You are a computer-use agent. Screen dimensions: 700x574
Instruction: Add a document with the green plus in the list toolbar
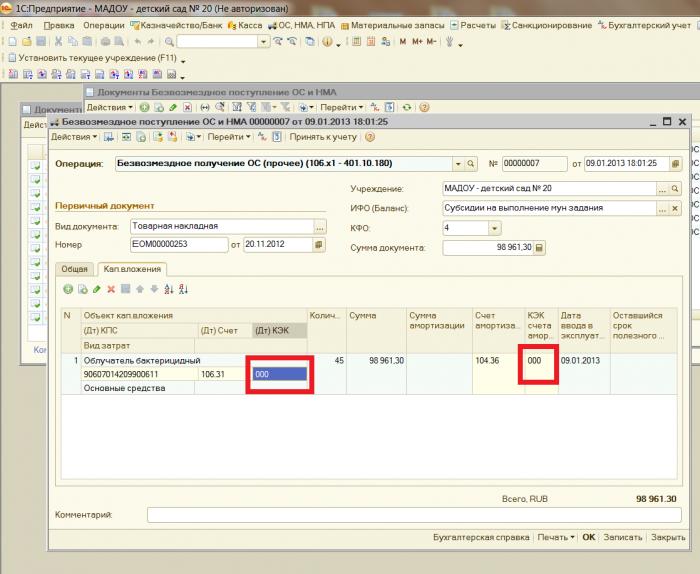144,107
